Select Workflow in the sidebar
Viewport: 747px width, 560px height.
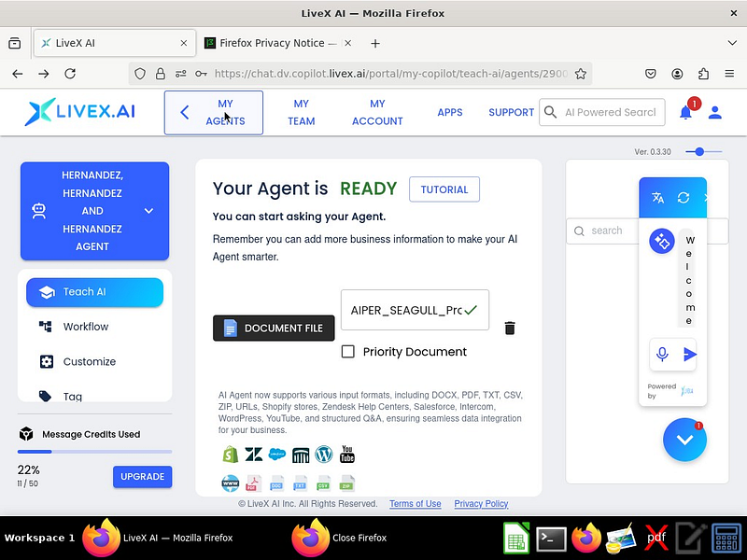pyautogui.click(x=86, y=327)
